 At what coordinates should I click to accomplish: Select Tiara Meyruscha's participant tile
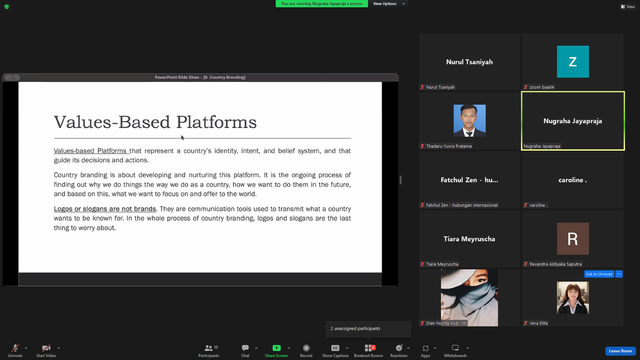(x=469, y=239)
